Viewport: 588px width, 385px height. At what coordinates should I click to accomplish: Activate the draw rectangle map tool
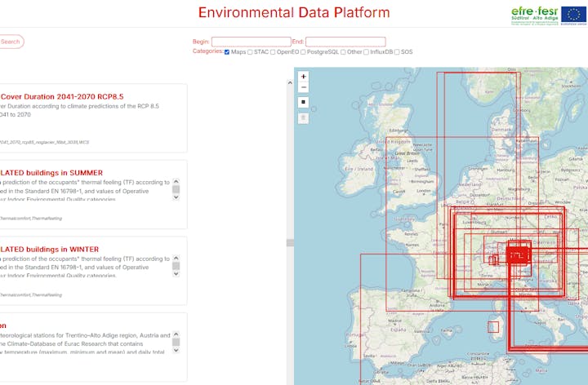(x=303, y=102)
